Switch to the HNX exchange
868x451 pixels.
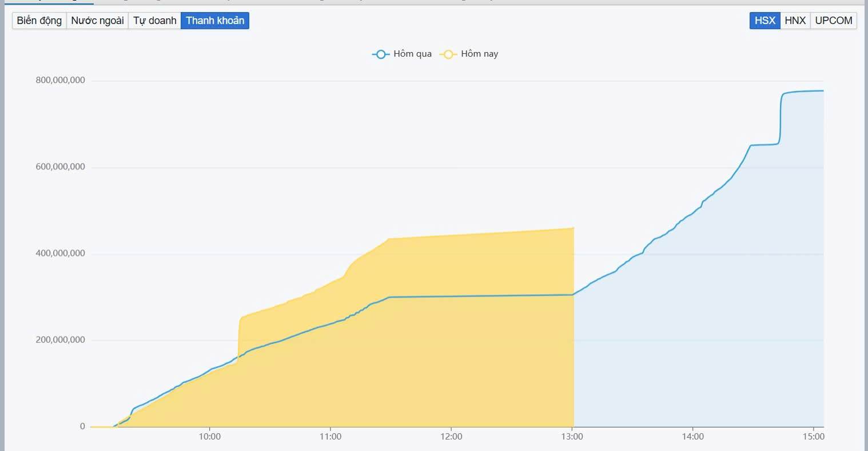point(795,21)
